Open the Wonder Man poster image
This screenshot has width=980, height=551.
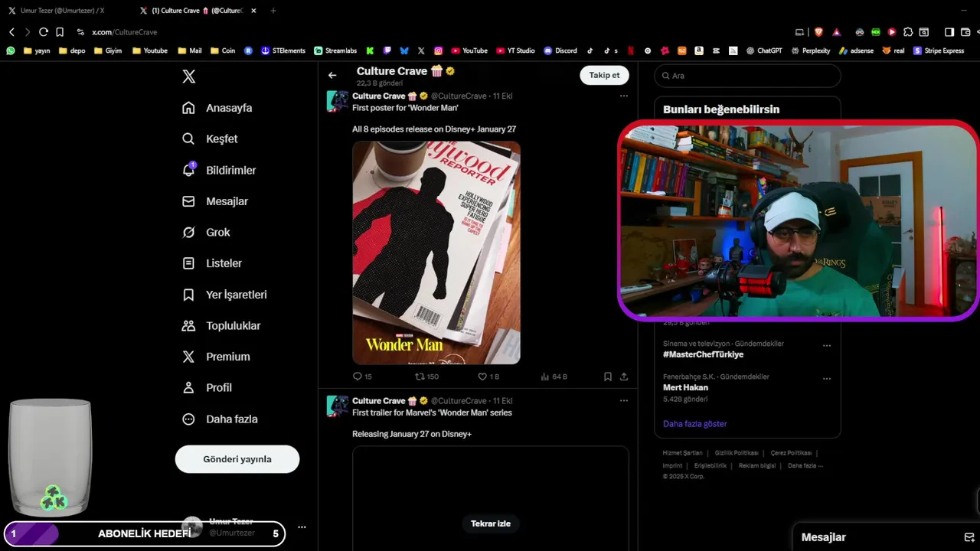coord(436,253)
